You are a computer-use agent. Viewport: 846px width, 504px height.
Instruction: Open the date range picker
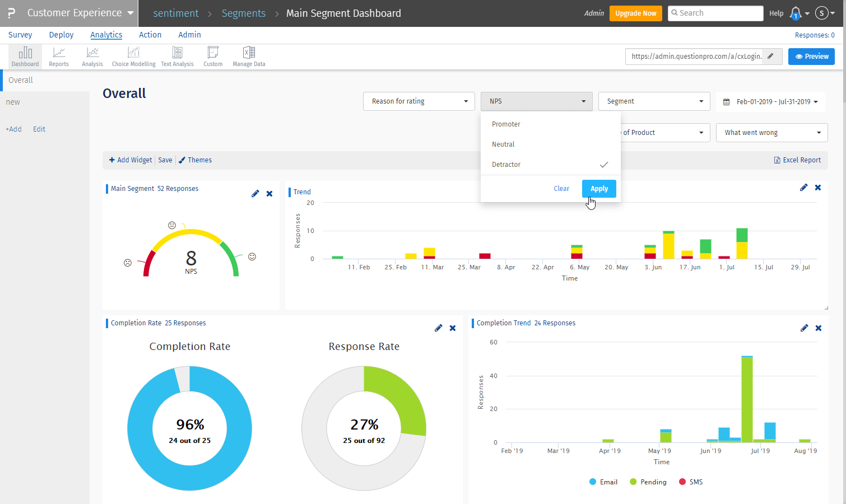[x=770, y=102]
